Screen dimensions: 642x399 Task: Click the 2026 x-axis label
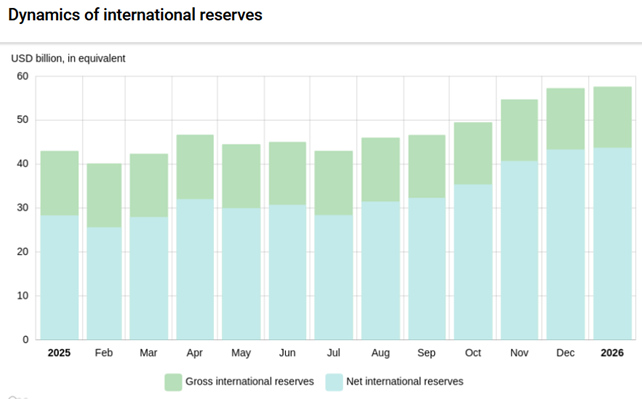coord(612,353)
